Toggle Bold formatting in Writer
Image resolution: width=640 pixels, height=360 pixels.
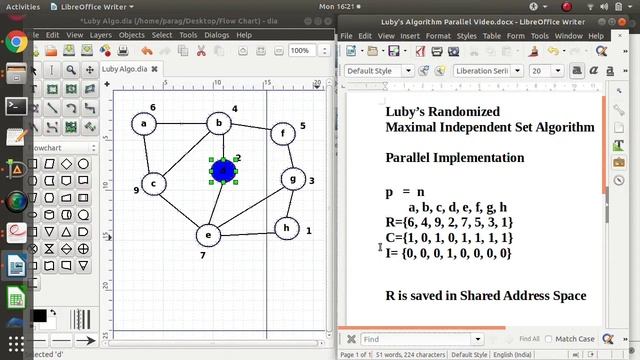(577, 71)
